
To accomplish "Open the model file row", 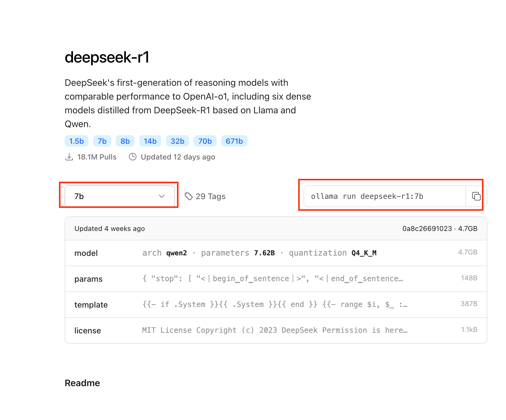I will pos(276,253).
